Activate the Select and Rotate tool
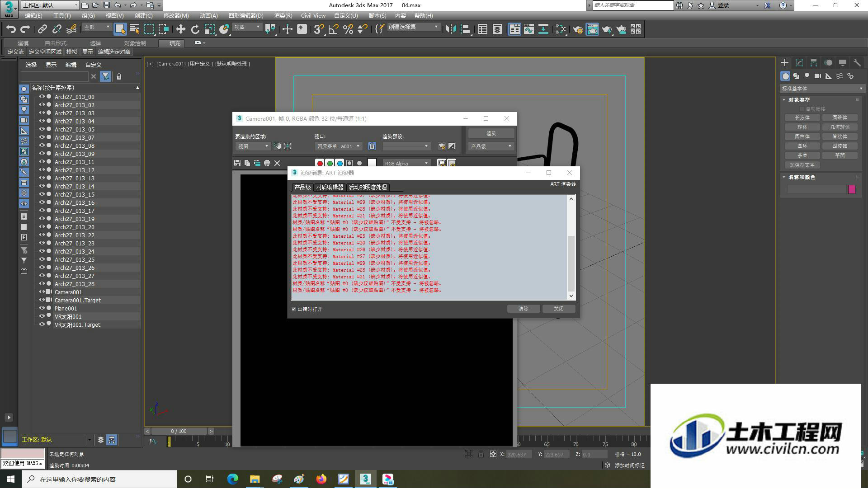Viewport: 868px width, 489px height. pyautogui.click(x=195, y=29)
